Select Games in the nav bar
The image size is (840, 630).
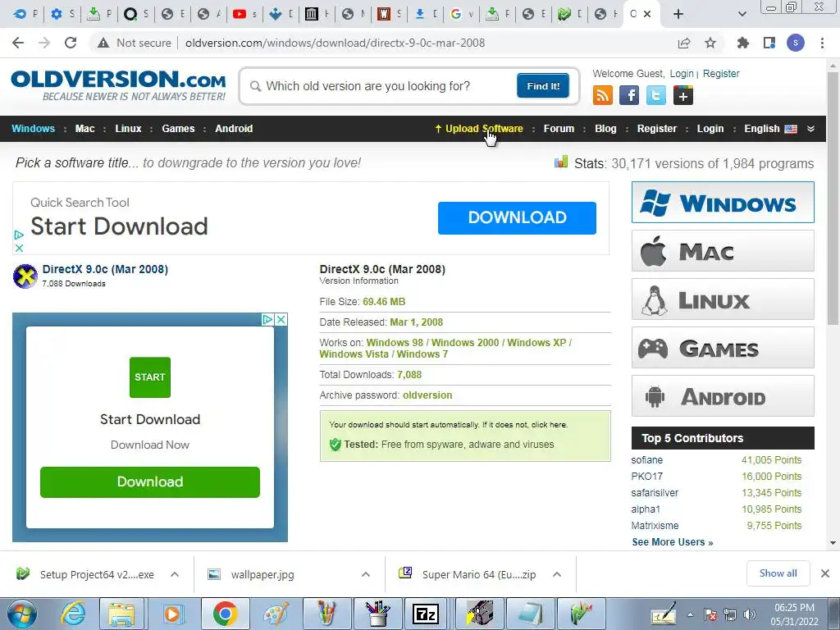[x=178, y=129]
